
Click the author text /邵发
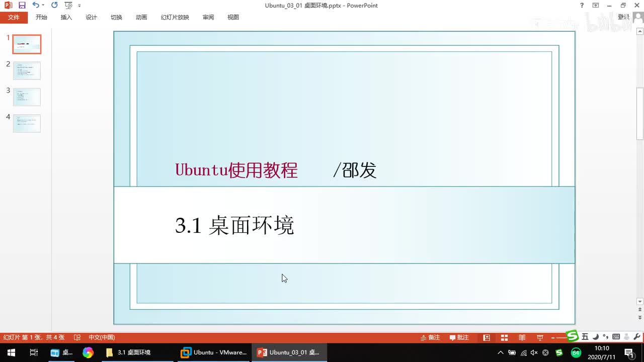355,170
